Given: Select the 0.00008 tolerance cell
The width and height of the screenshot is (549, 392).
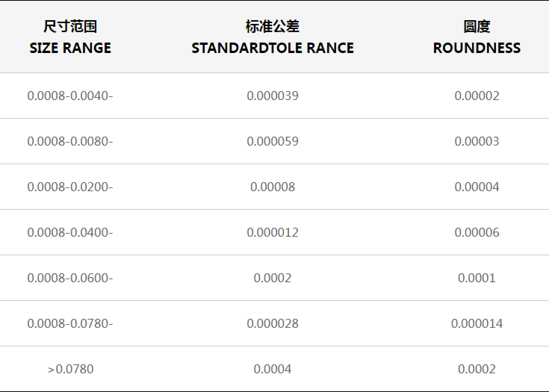Looking at the screenshot, I should [273, 187].
